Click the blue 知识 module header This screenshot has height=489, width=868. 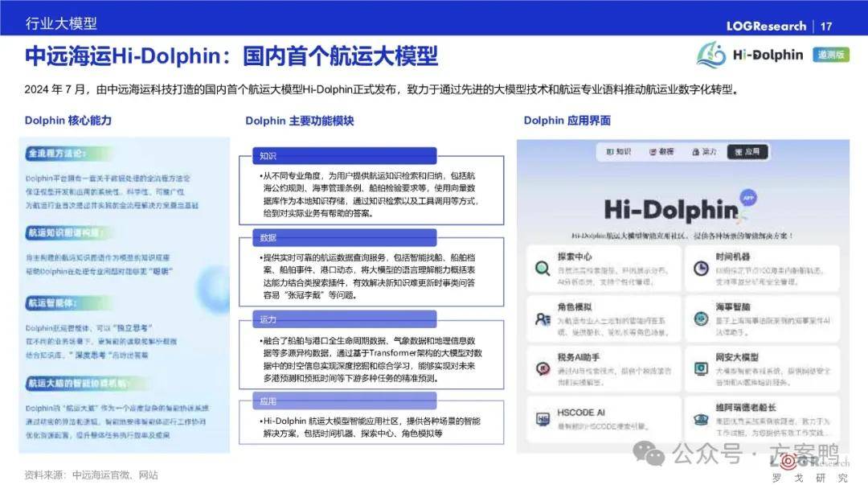click(344, 156)
